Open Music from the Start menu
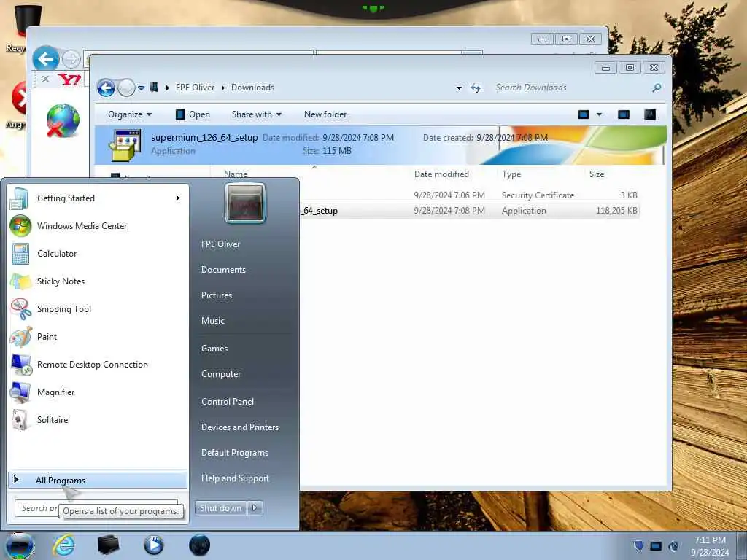Screen dimensions: 747x560 pyautogui.click(x=213, y=321)
